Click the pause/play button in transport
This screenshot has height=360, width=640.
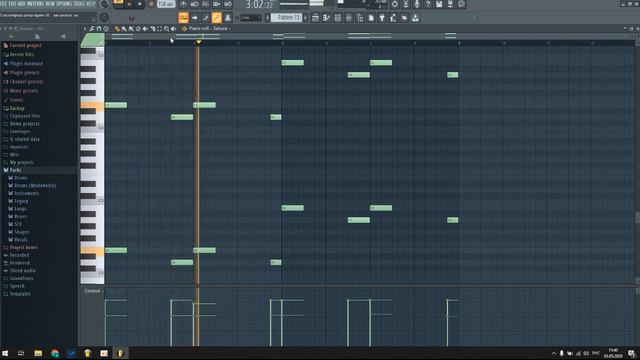click(x=129, y=4)
